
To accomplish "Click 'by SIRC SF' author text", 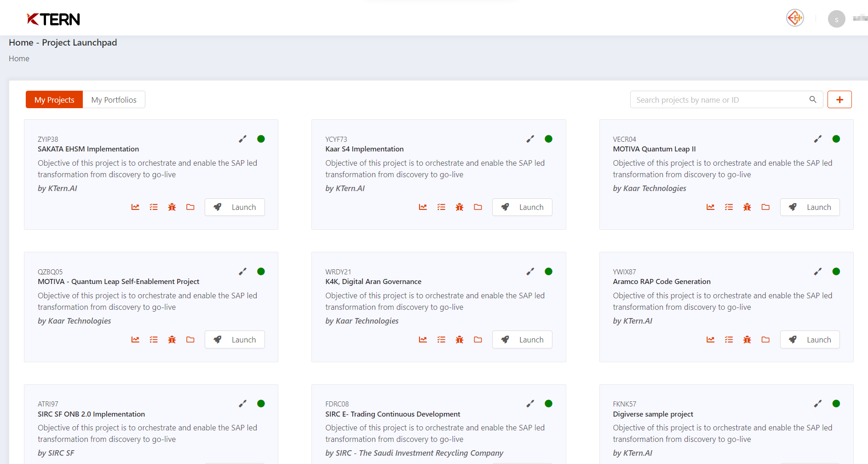I will (x=56, y=453).
